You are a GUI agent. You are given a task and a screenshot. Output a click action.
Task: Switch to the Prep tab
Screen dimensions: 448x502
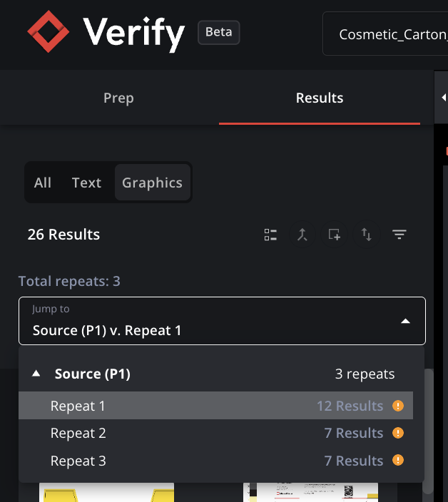pos(118,98)
